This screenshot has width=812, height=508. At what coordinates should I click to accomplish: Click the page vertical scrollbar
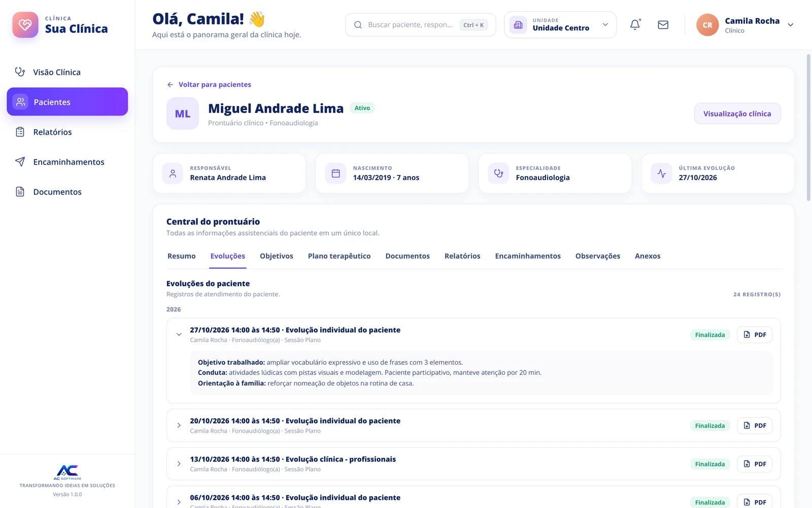(x=808, y=127)
